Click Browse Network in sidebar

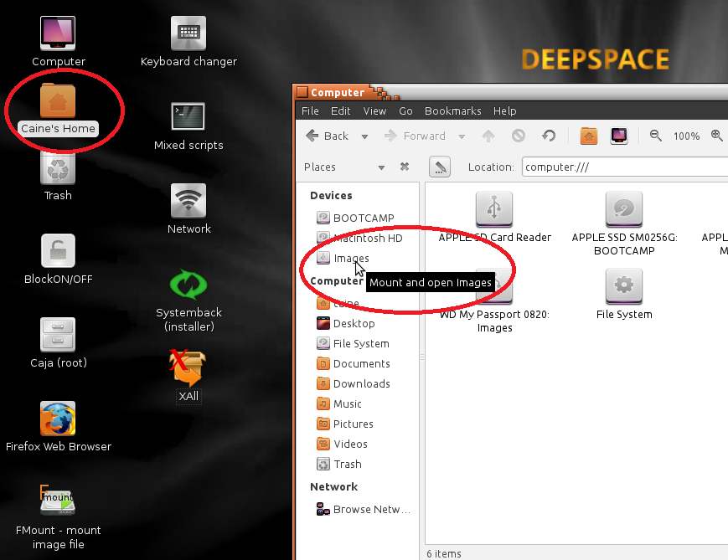click(x=364, y=509)
